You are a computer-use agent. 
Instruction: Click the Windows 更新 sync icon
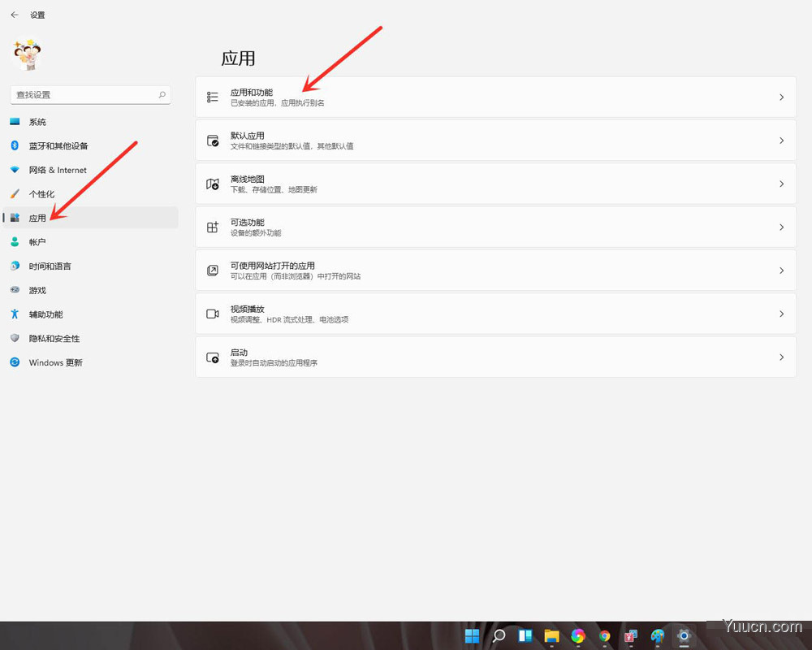(15, 362)
